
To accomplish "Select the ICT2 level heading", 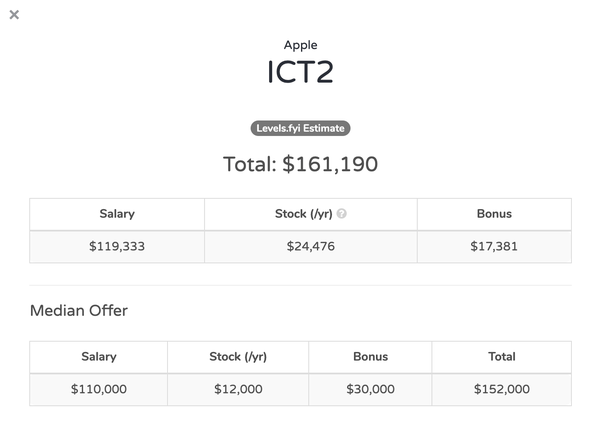I will pos(300,72).
